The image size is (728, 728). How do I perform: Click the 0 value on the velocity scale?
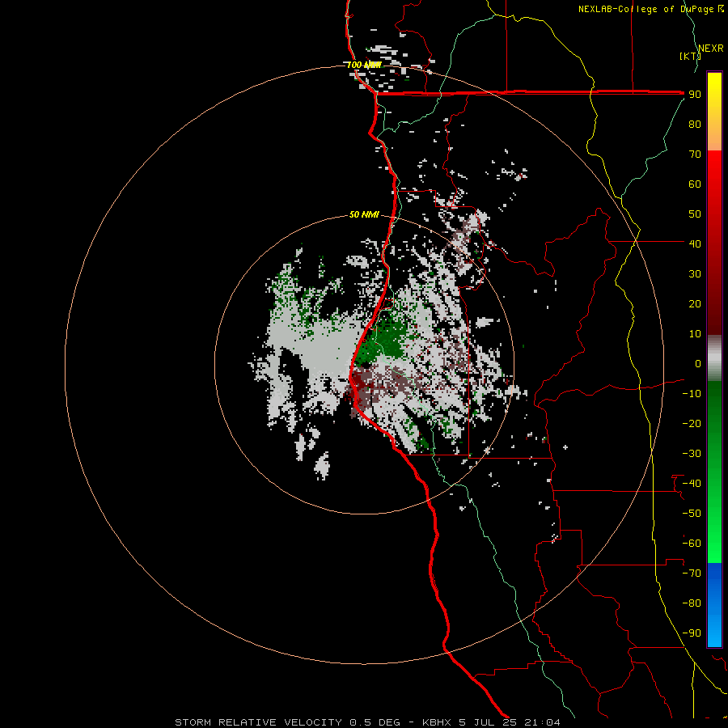[x=698, y=363]
